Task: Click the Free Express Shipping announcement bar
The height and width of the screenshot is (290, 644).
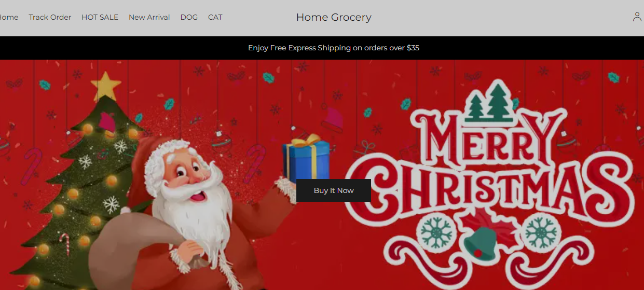Action: pos(322,48)
